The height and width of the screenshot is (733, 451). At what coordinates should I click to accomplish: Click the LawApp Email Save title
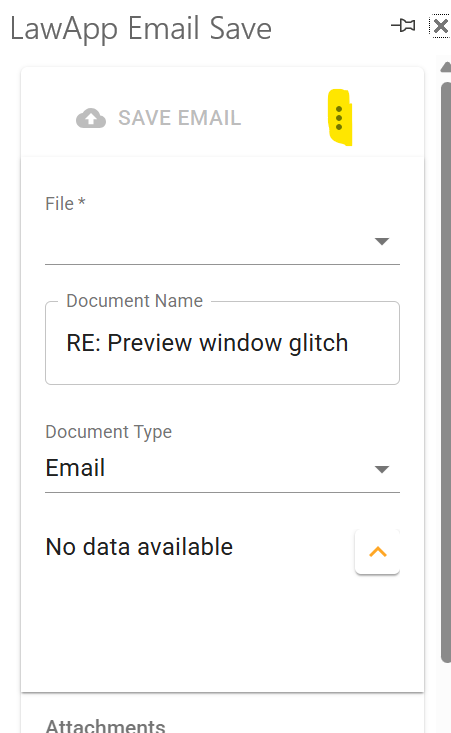point(141,29)
